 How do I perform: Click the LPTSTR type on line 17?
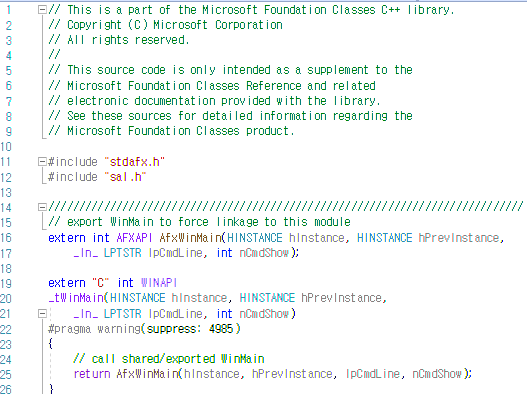click(122, 253)
